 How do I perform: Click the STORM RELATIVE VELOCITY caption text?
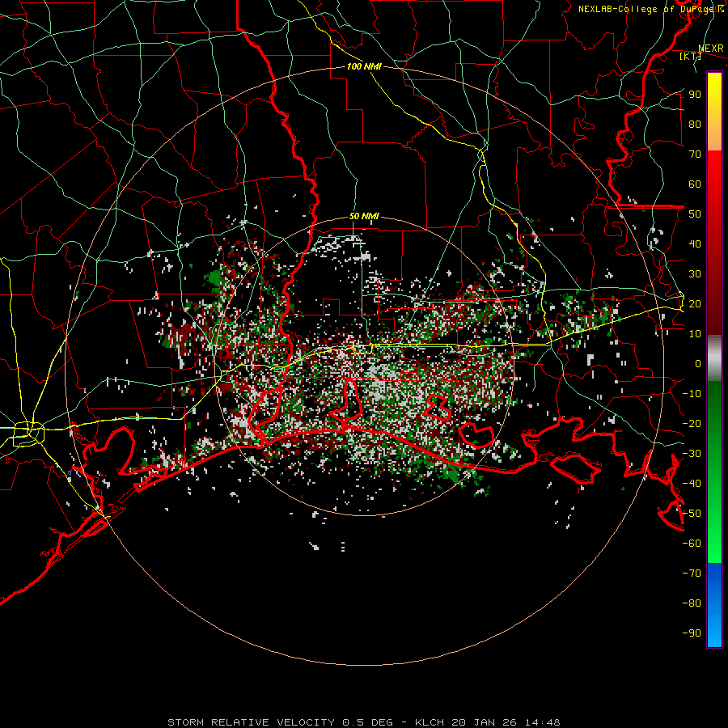tap(251, 722)
